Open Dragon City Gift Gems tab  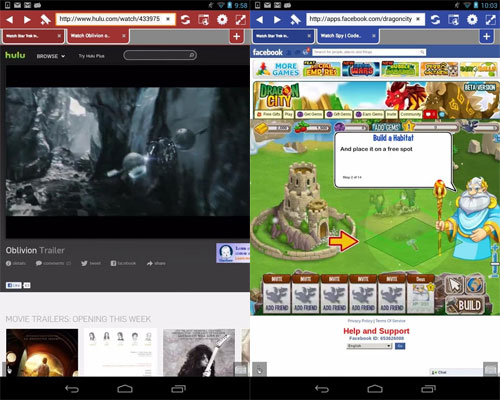click(x=339, y=114)
